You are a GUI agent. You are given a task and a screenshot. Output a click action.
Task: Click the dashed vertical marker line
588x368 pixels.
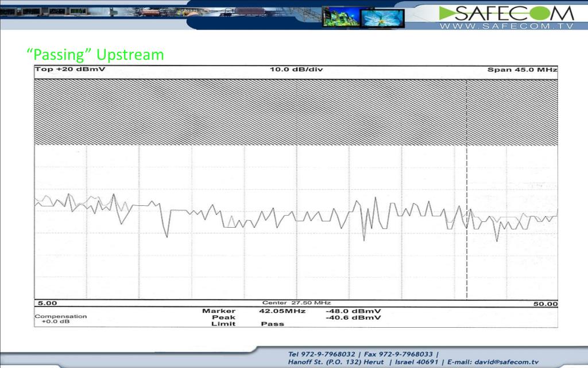tap(466, 189)
